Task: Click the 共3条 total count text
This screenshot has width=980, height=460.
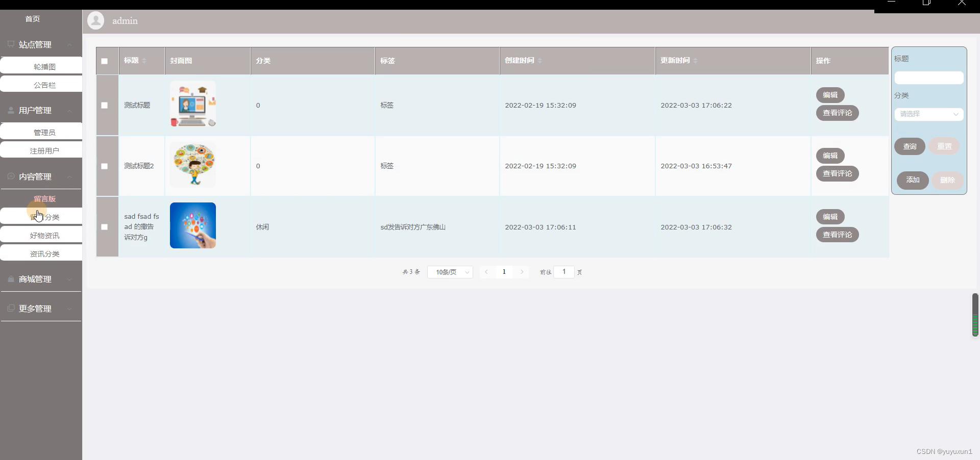Action: pos(411,272)
